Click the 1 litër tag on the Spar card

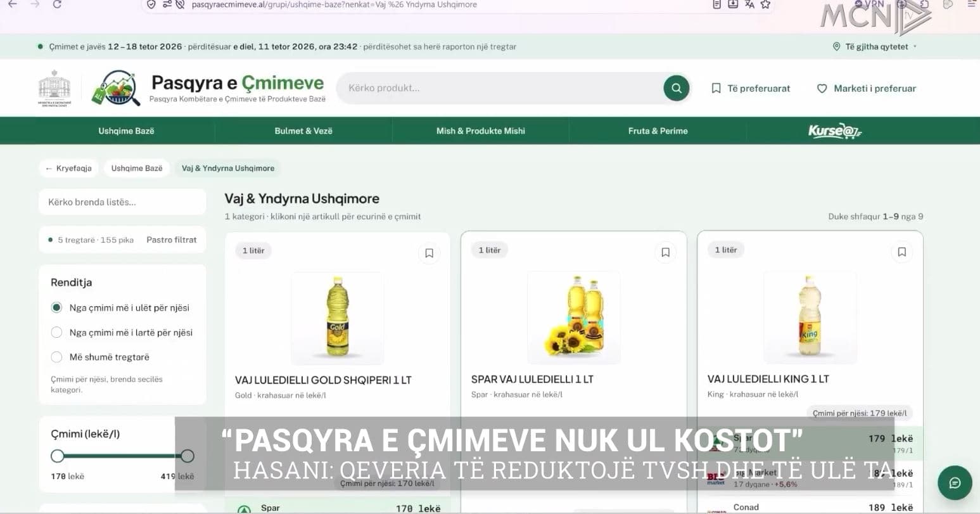(x=490, y=250)
